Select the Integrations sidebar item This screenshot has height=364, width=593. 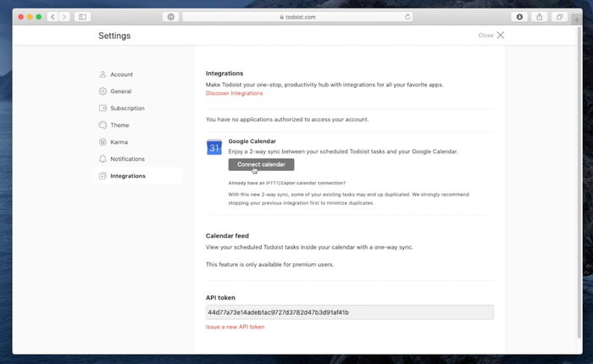point(138,176)
